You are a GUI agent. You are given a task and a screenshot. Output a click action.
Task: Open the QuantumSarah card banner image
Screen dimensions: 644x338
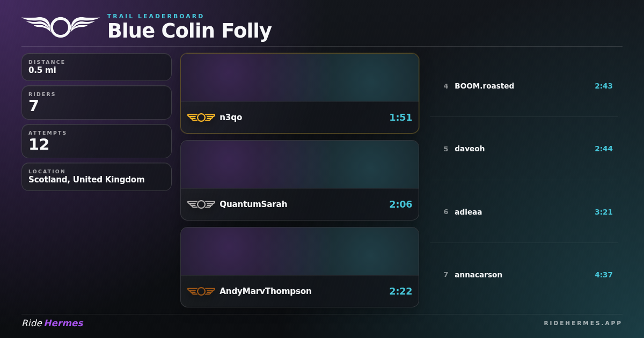tap(299, 165)
